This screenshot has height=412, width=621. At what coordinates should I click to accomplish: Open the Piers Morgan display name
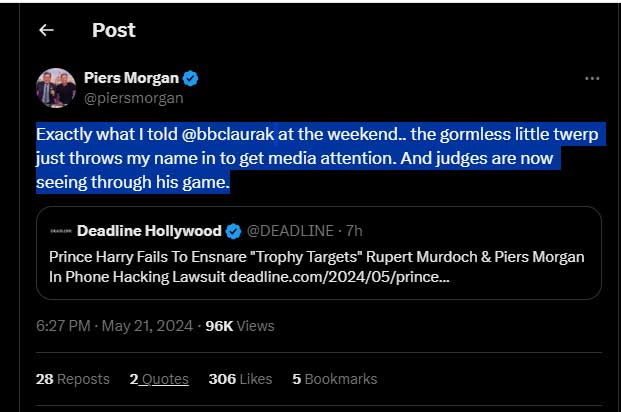[x=139, y=79]
